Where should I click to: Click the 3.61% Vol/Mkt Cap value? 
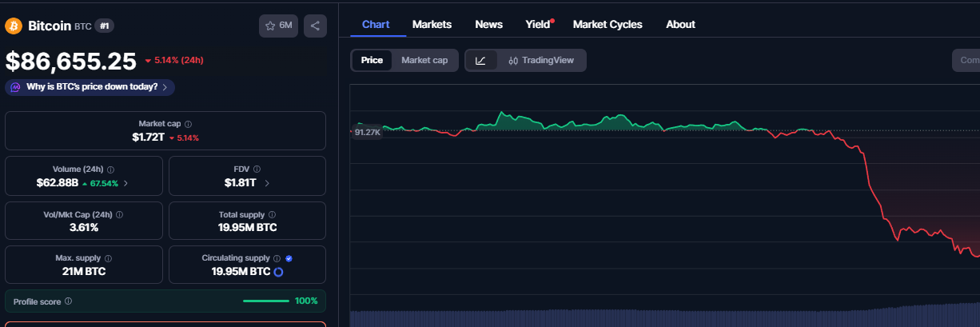(x=84, y=227)
